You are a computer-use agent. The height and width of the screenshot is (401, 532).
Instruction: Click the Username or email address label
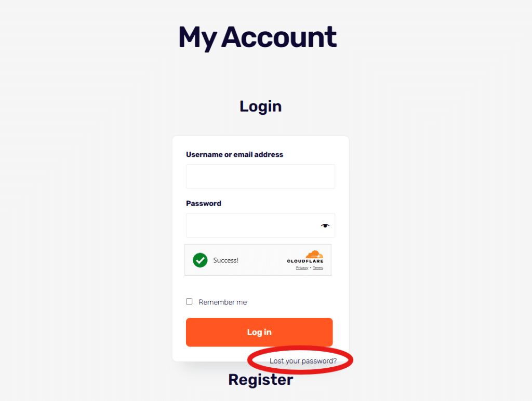click(234, 155)
